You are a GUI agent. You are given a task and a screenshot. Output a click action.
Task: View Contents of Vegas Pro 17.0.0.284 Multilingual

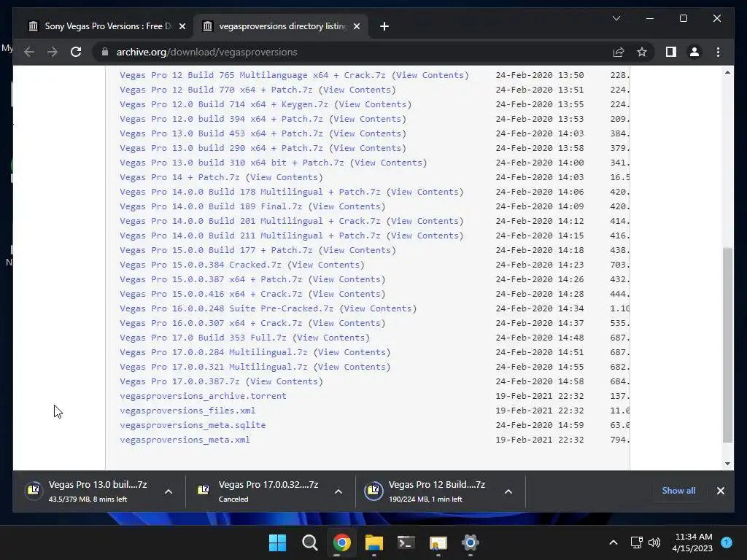click(x=352, y=352)
